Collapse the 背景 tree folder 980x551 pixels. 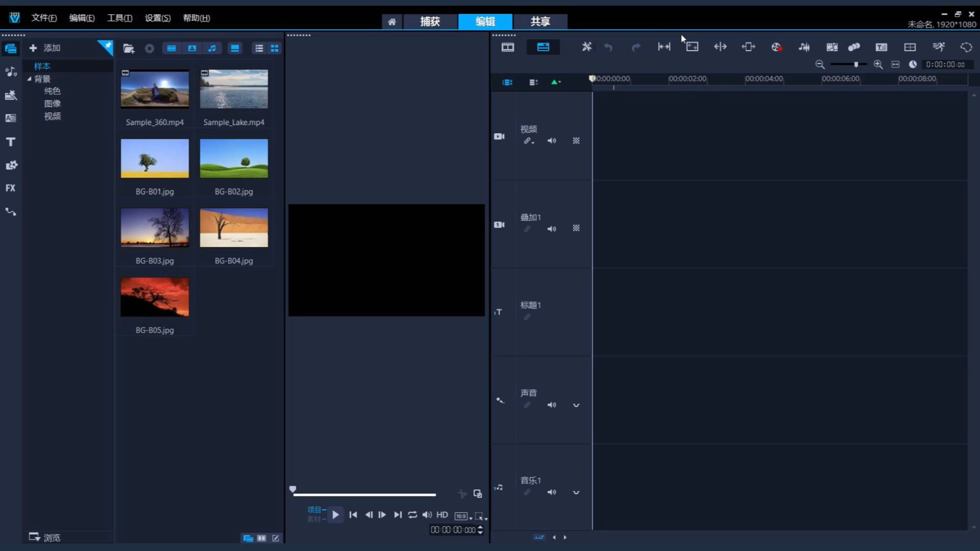(29, 79)
